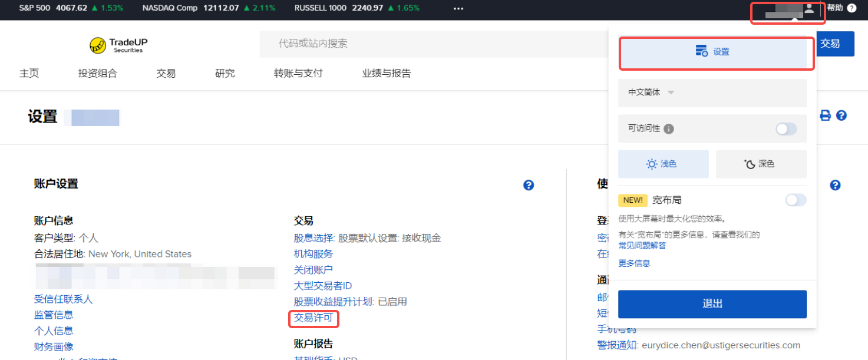Switch theme to 深色 dark mode
This screenshot has width=868, height=360.
click(x=761, y=164)
